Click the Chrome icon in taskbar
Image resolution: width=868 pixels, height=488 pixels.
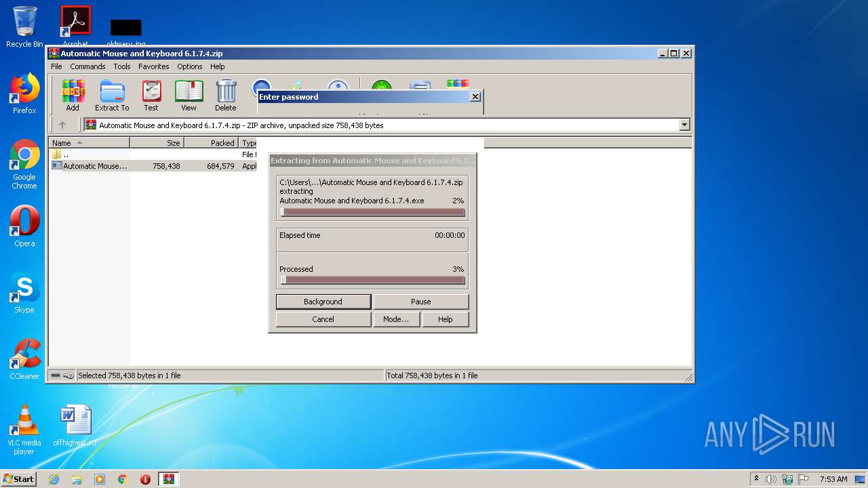tap(123, 479)
